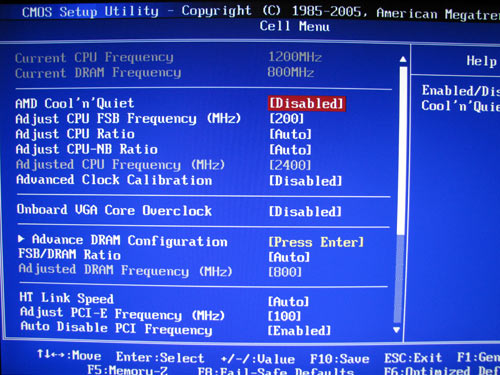The image size is (500, 375).
Task: Click the Adjusted DRAM Frequency value [800]
Action: coord(285,272)
